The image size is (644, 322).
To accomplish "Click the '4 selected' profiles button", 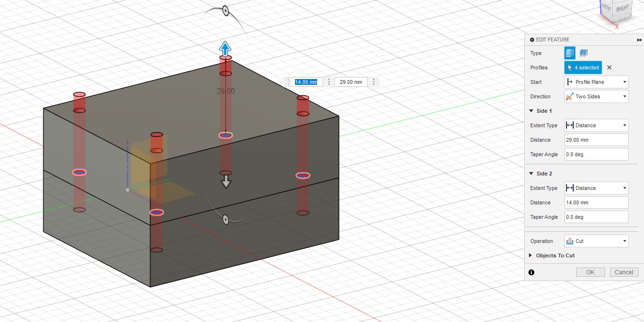I will coord(583,67).
